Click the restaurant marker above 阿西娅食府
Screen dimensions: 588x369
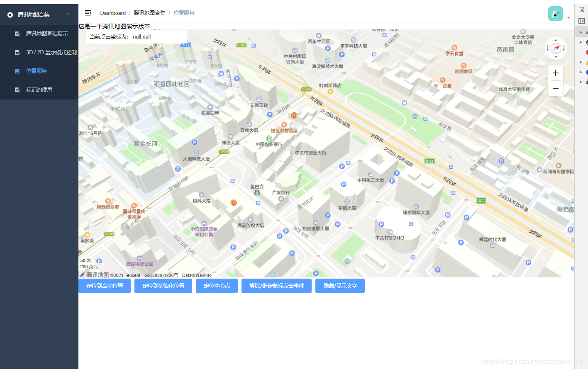point(108,201)
